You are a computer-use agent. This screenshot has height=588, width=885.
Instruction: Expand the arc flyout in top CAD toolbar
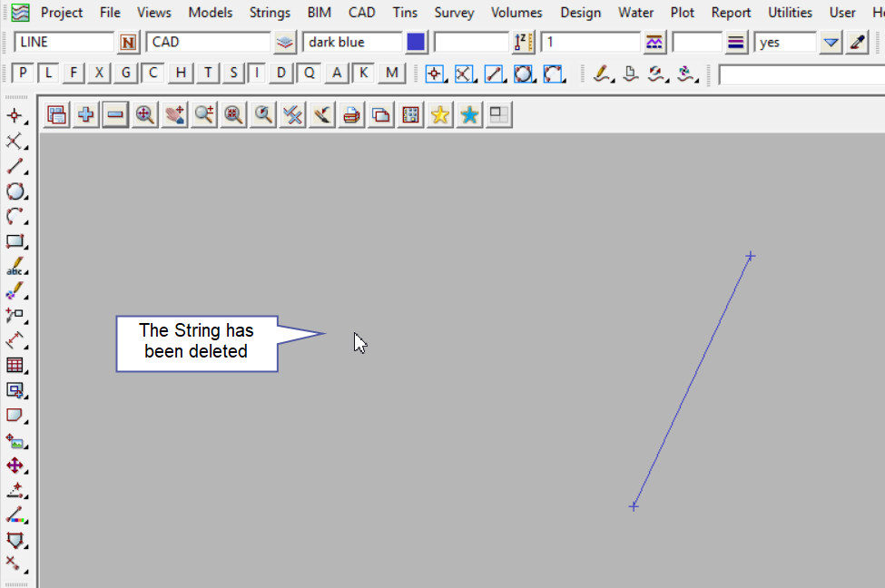tap(553, 73)
